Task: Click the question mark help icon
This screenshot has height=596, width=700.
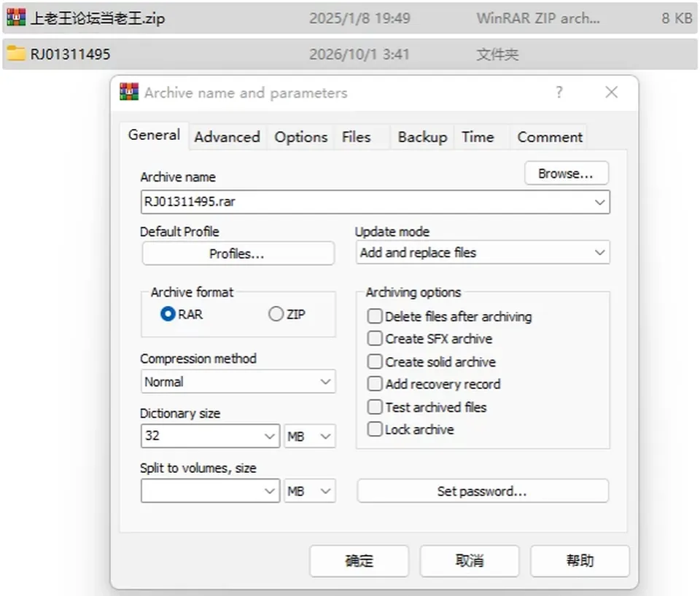Action: coord(559,92)
